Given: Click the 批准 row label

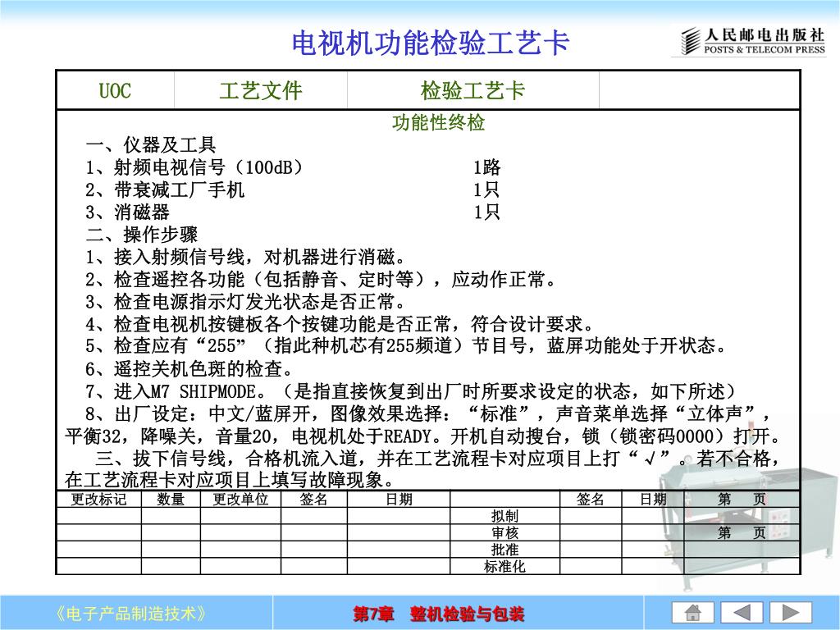Looking at the screenshot, I should [504, 550].
